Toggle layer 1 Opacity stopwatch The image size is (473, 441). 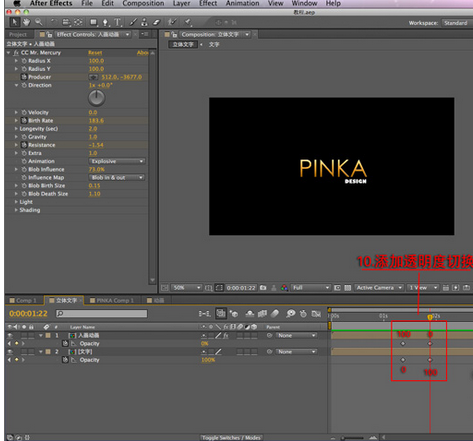point(65,343)
